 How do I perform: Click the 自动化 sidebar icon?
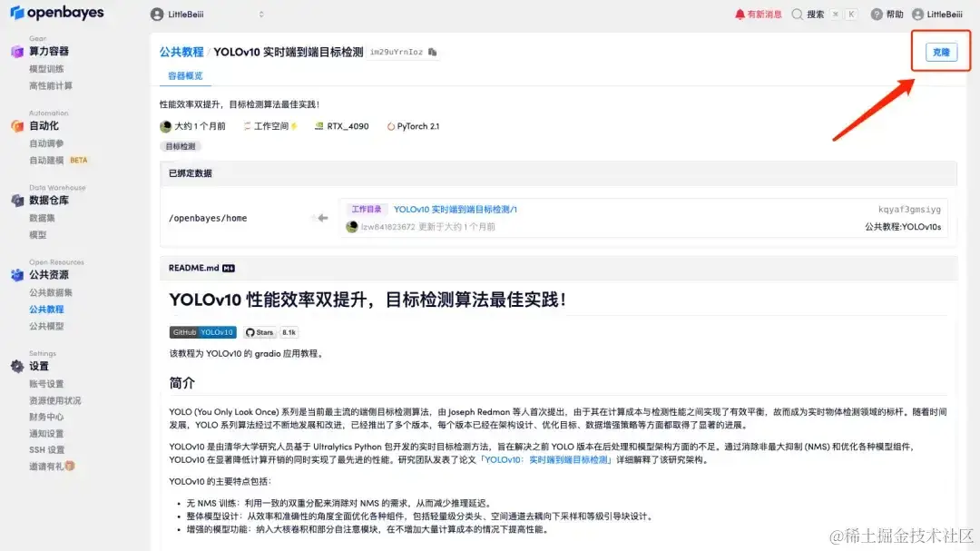pyautogui.click(x=17, y=125)
